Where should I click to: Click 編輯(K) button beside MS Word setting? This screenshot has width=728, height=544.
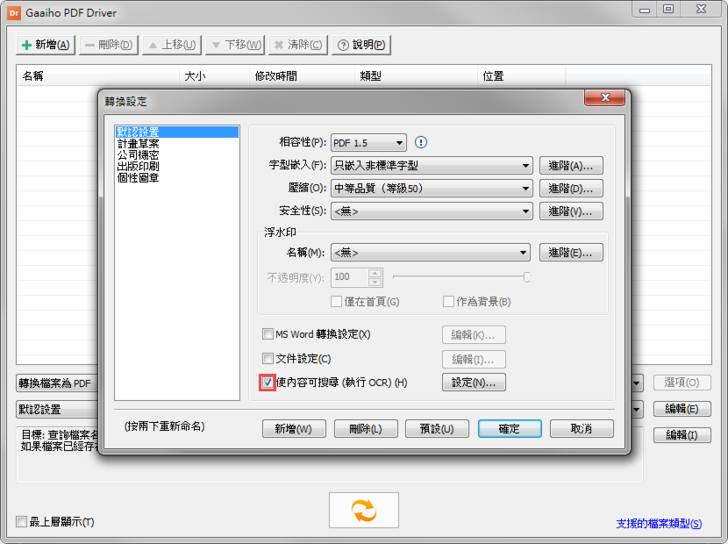[474, 335]
